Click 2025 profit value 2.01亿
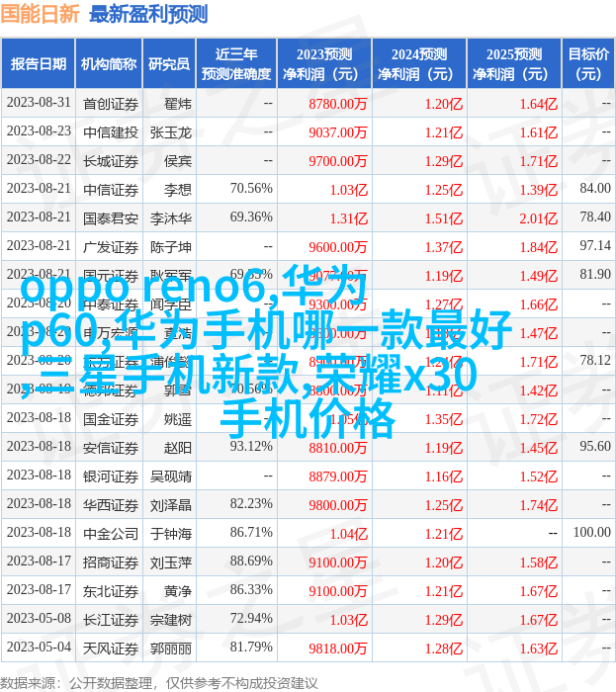Screen dimensions: 616x692 pyautogui.click(x=539, y=218)
